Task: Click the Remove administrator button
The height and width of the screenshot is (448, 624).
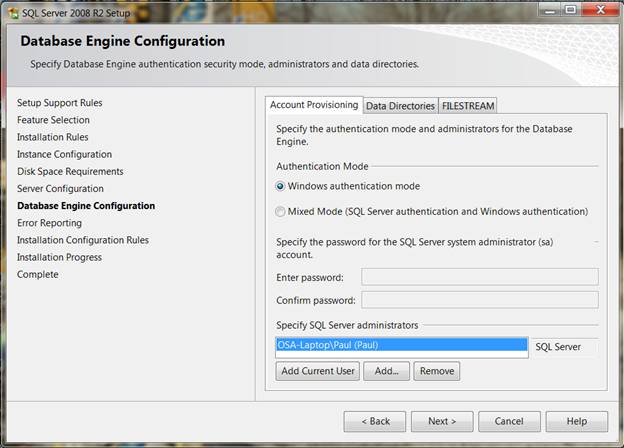Action: pos(436,371)
